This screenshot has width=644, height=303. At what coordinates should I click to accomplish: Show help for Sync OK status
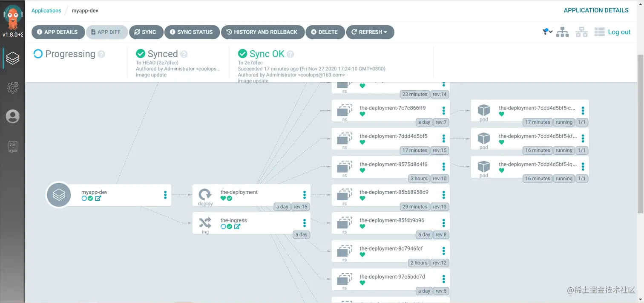click(x=290, y=54)
